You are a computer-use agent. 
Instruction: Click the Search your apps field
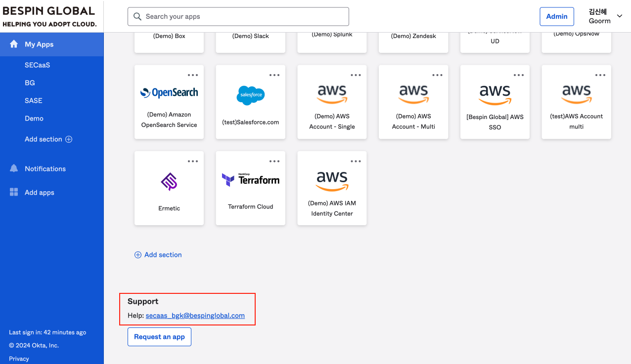[238, 17]
